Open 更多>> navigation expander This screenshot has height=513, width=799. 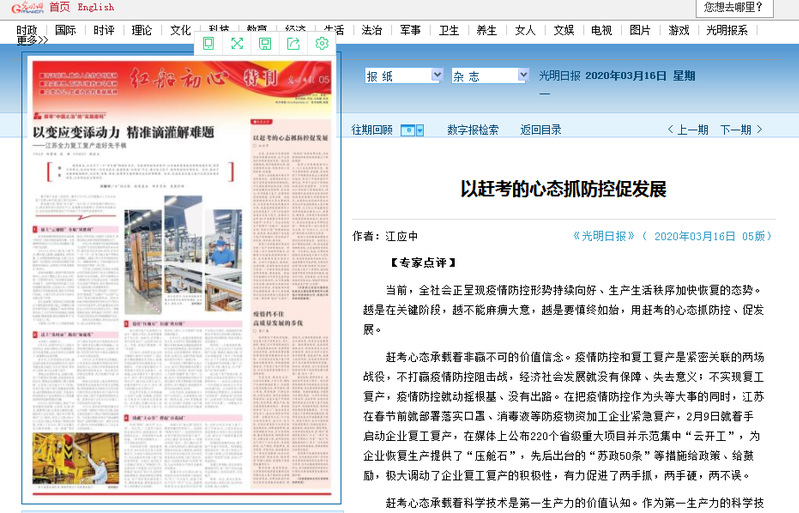32,40
